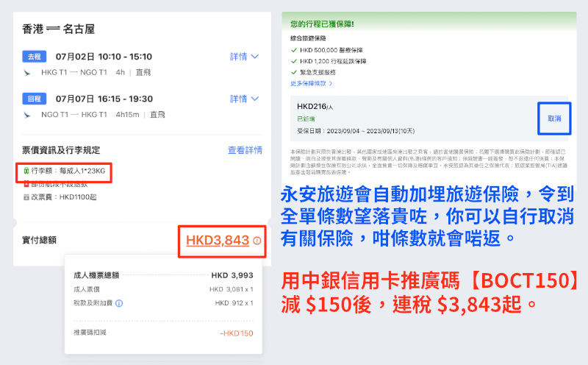Click 行李額：每成人1*23KG text

click(x=68, y=171)
